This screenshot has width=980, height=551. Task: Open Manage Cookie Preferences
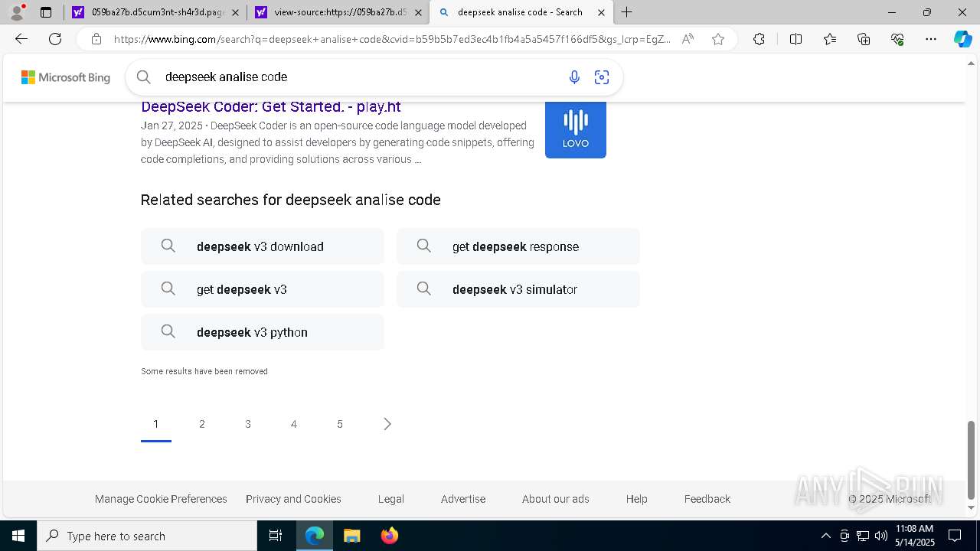click(161, 499)
